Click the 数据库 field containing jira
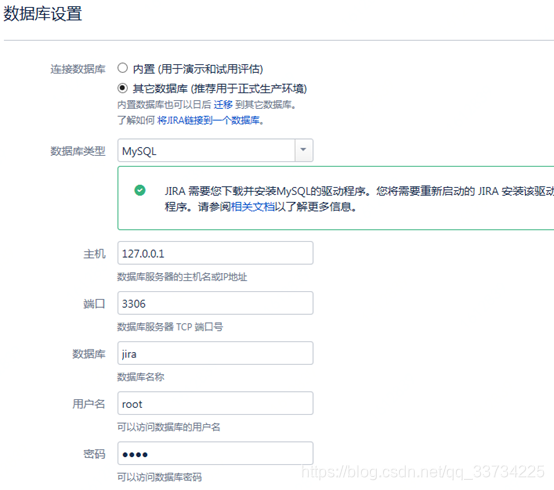Viewport: 554px width, 490px height. click(215, 353)
